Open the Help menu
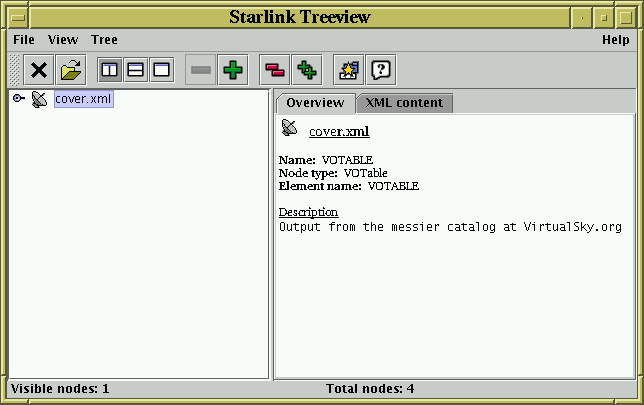This screenshot has width=644, height=405. pos(615,40)
